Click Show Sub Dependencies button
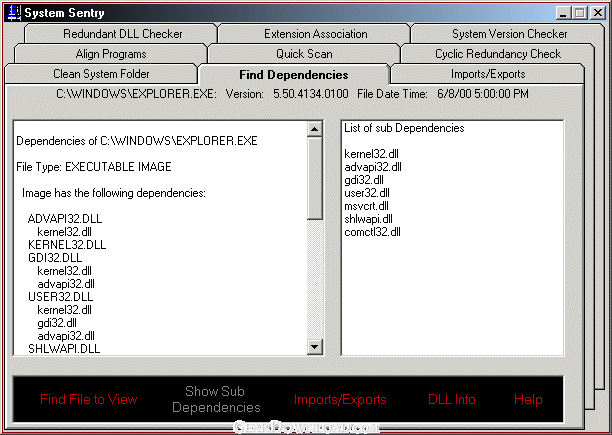Image resolution: width=612 pixels, height=435 pixels. click(216, 399)
